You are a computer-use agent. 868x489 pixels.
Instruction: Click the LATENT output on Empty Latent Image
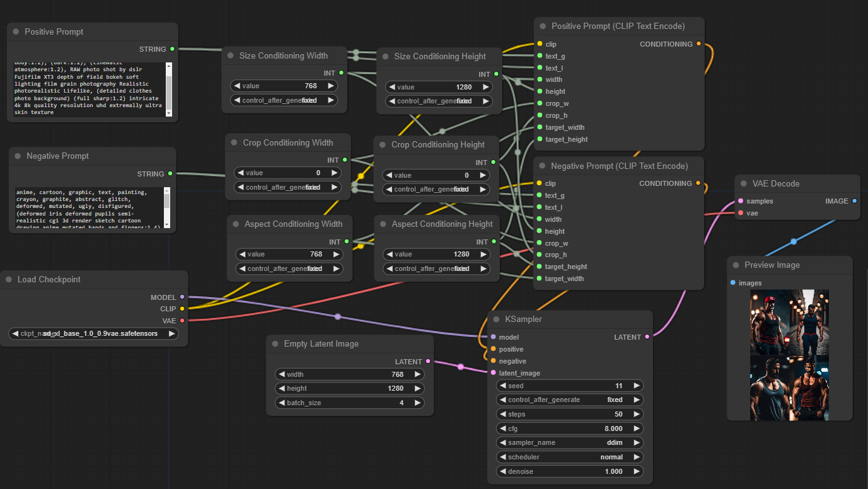click(x=427, y=361)
